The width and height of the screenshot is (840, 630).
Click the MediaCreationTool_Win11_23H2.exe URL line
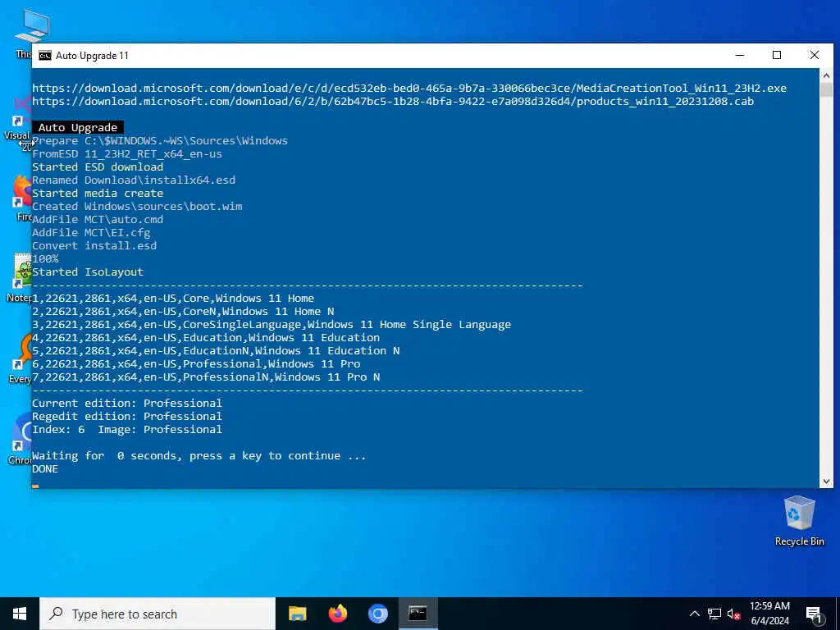coord(409,88)
